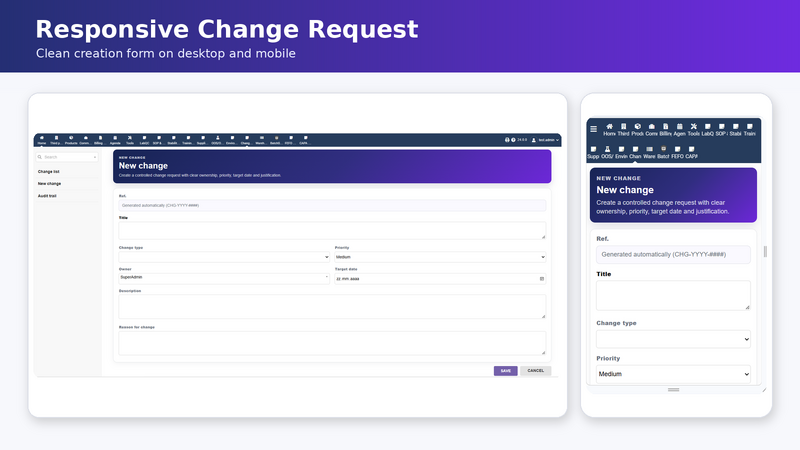Click the desktop Ref. field
This screenshot has height=450, width=800.
332,205
